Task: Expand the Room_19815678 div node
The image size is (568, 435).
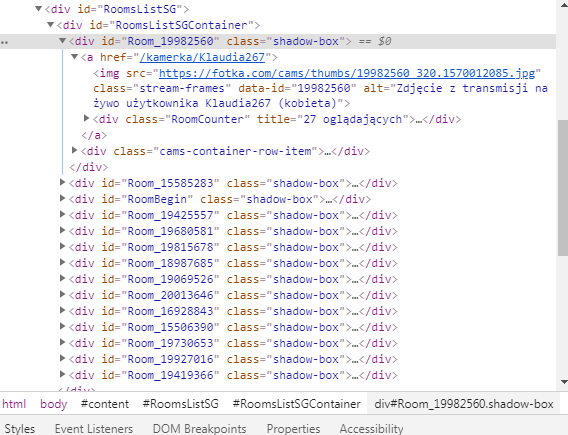Action: [x=62, y=246]
